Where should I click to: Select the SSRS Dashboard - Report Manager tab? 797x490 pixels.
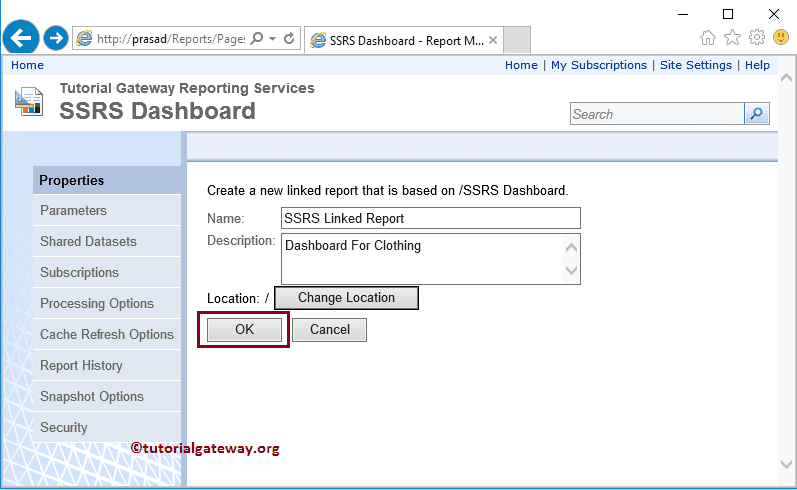[x=404, y=40]
